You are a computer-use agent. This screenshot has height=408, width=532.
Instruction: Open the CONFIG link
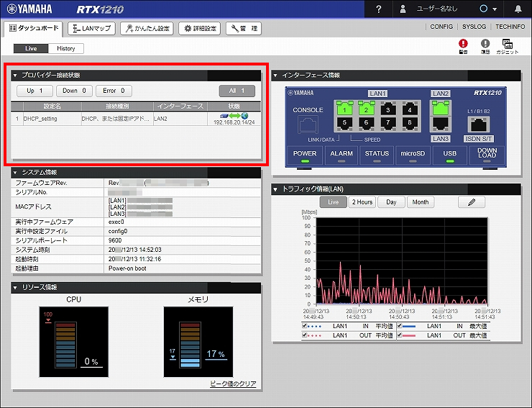pos(441,27)
